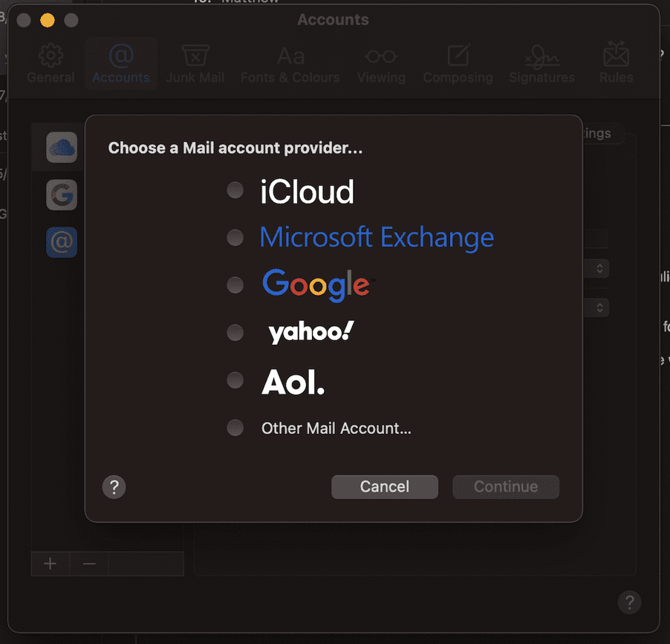670x644 pixels.
Task: Switch to the Accounts preferences tab
Action: click(x=121, y=64)
